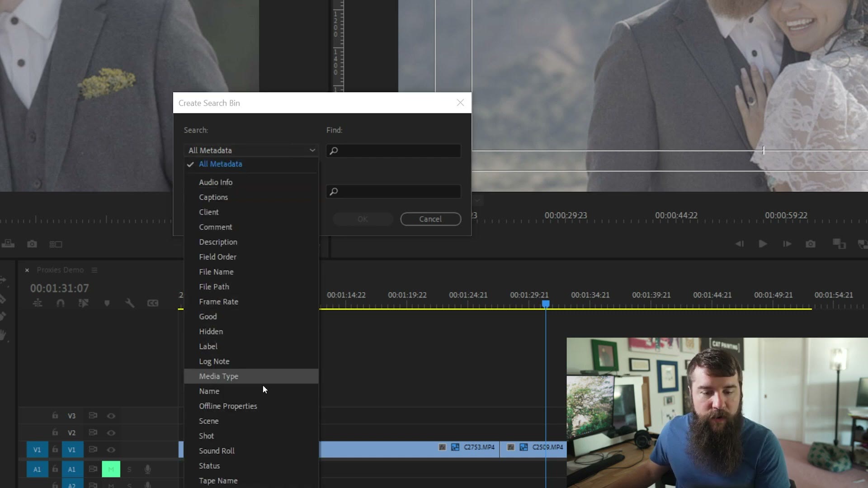
Task: Select the C2509.MP4 clip on V1
Action: tap(533, 449)
